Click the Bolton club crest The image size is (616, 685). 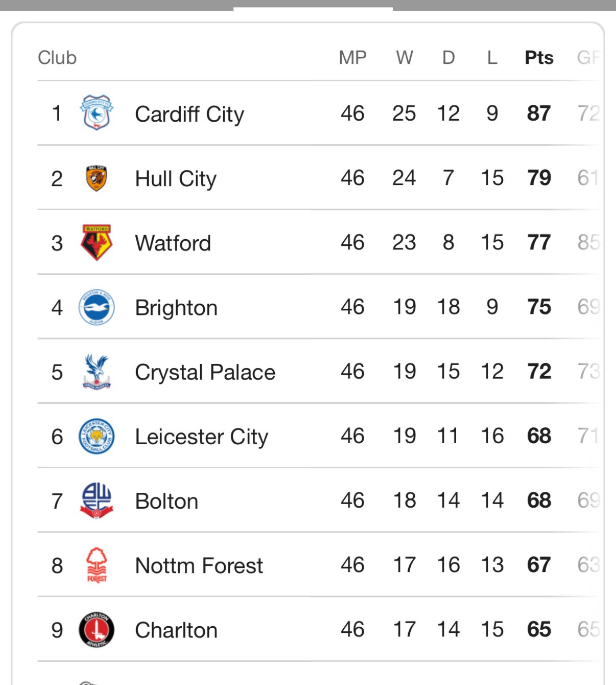[x=96, y=500]
